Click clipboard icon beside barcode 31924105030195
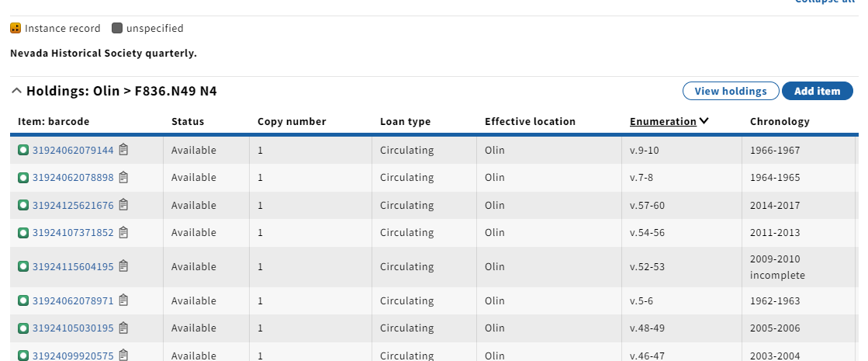This screenshot has height=361, width=868. click(123, 328)
